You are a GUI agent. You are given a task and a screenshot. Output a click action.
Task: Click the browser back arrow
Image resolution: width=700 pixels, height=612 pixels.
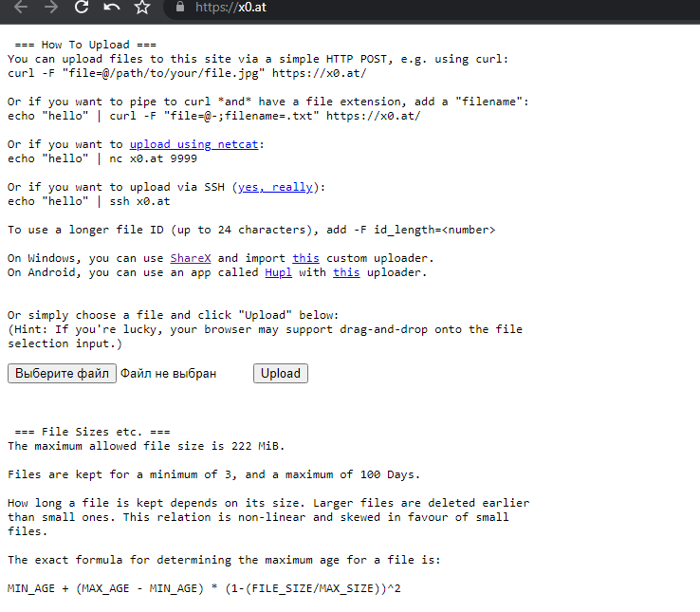tap(21, 8)
